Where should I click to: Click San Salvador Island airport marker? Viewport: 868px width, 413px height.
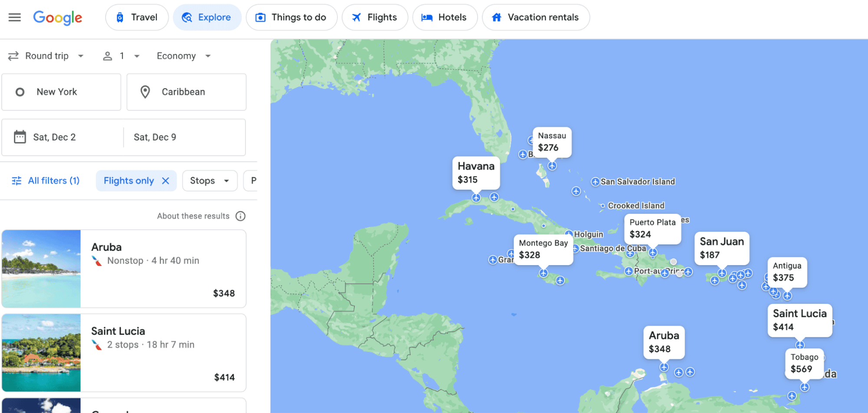click(x=595, y=182)
